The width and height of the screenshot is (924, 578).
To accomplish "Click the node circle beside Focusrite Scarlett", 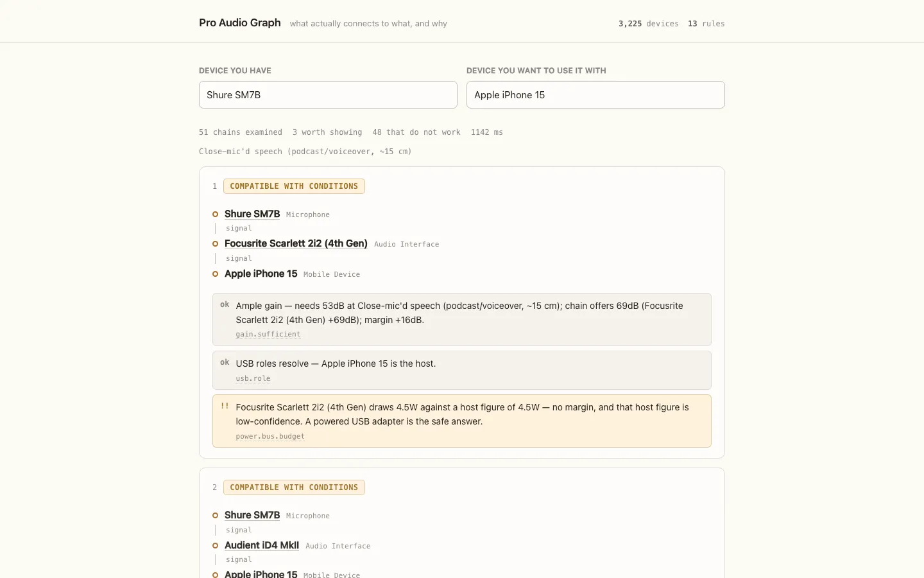I will (215, 244).
